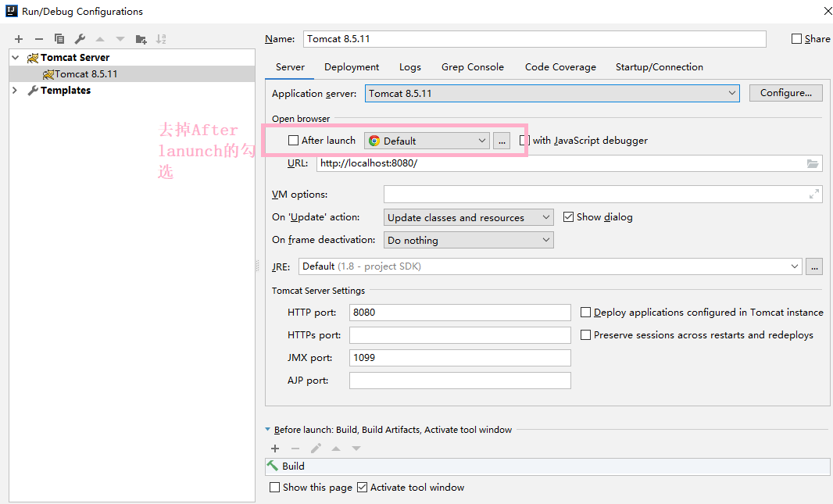The height and width of the screenshot is (504, 833).
Task: Click in the VM options field
Action: (x=603, y=195)
